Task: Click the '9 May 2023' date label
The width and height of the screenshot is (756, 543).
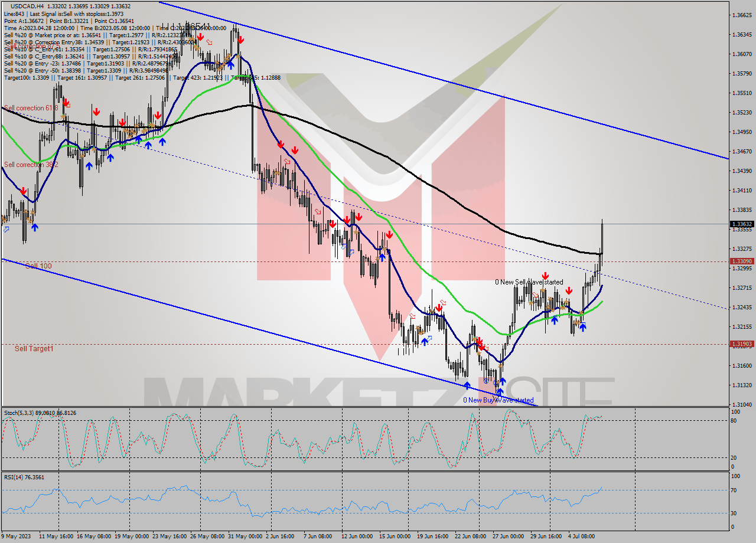Action: click(x=17, y=537)
